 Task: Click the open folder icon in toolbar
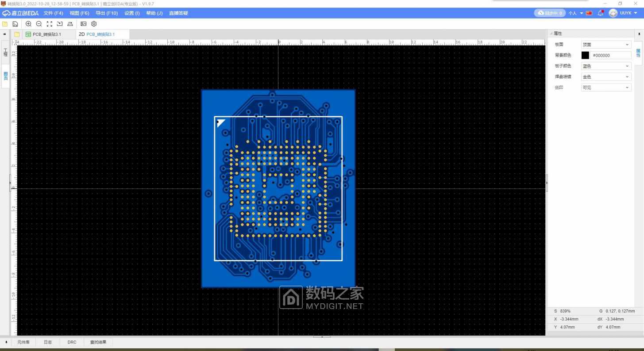tap(5, 24)
